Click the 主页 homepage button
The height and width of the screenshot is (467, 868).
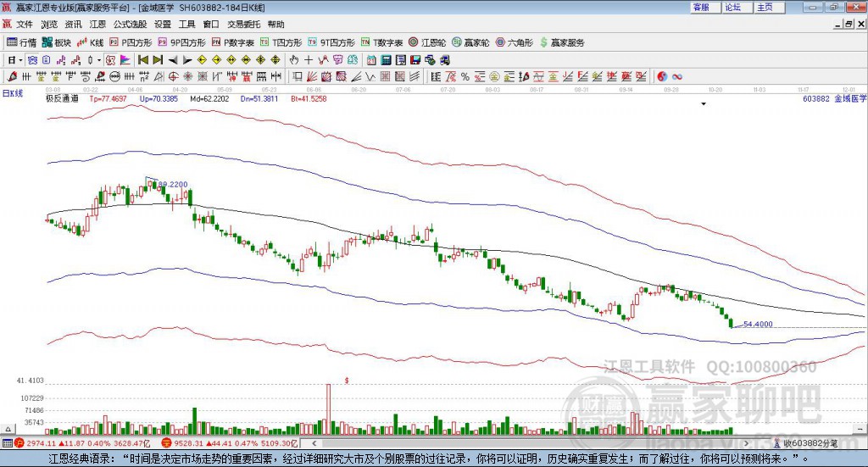(x=768, y=8)
